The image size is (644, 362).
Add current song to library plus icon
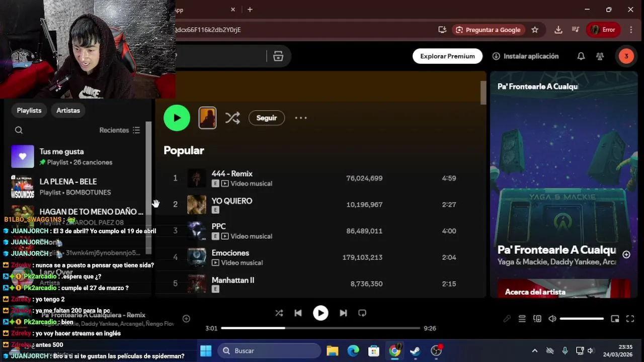pyautogui.click(x=186, y=319)
